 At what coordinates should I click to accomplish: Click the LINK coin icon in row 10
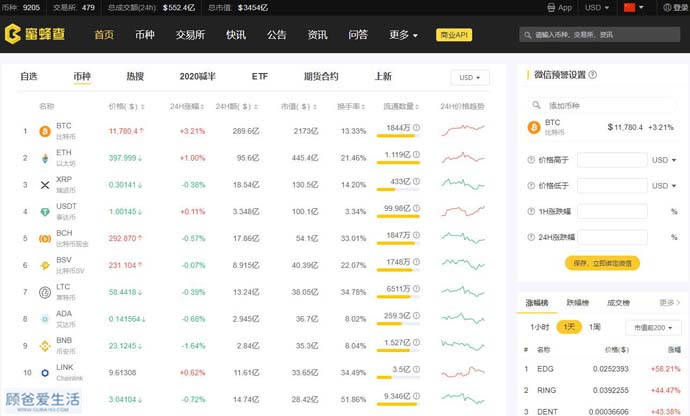[x=45, y=373]
